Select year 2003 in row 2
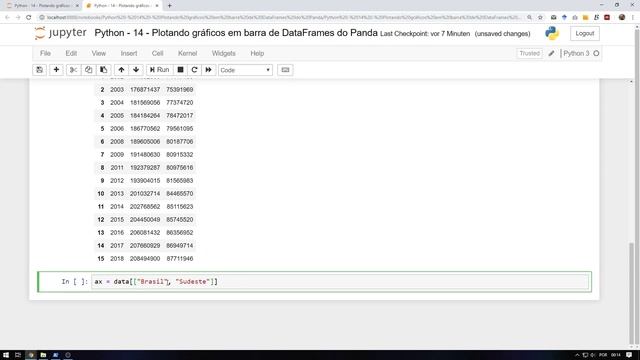 tap(117, 89)
